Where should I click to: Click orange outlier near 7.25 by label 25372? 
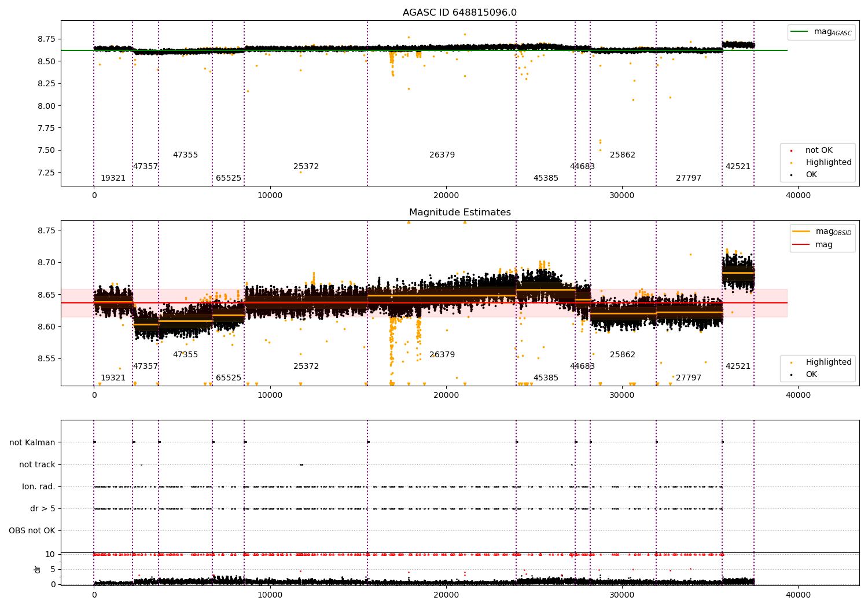click(x=300, y=172)
